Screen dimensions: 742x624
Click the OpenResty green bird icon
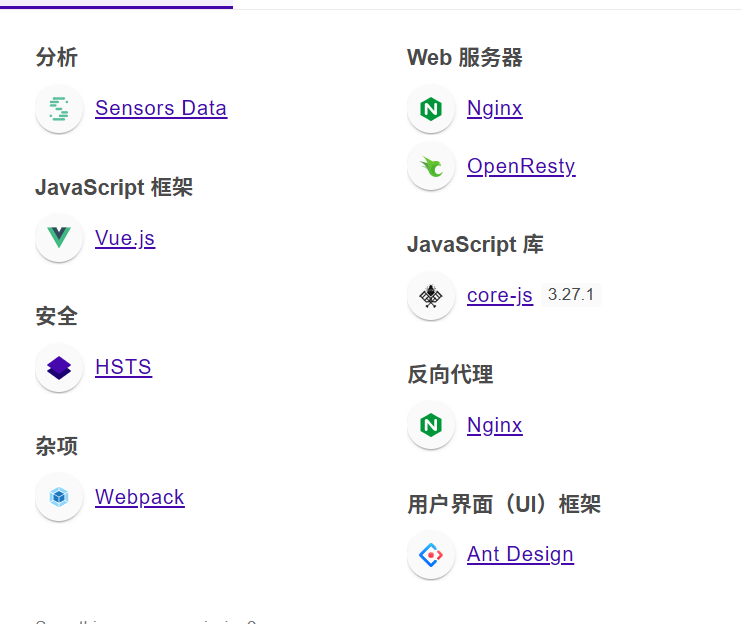[x=431, y=167]
